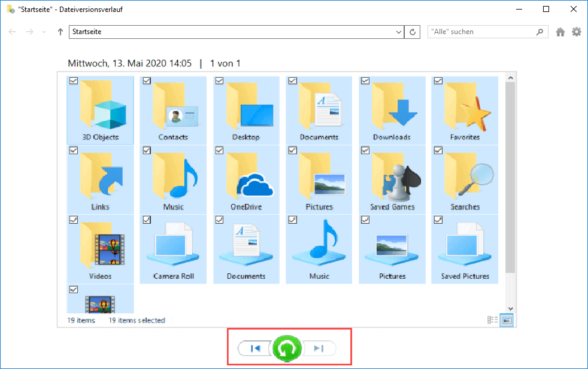This screenshot has width=588, height=369.
Task: Go to File History home
Action: (560, 32)
